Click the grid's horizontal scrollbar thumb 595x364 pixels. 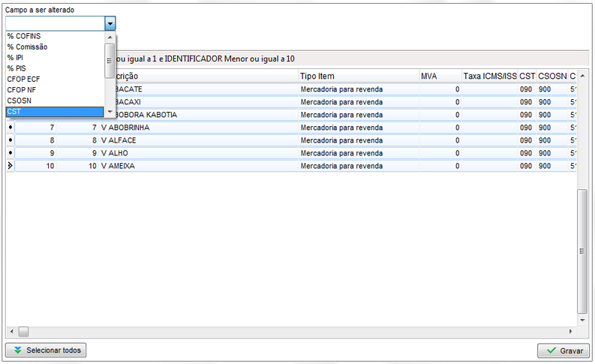pos(23,331)
